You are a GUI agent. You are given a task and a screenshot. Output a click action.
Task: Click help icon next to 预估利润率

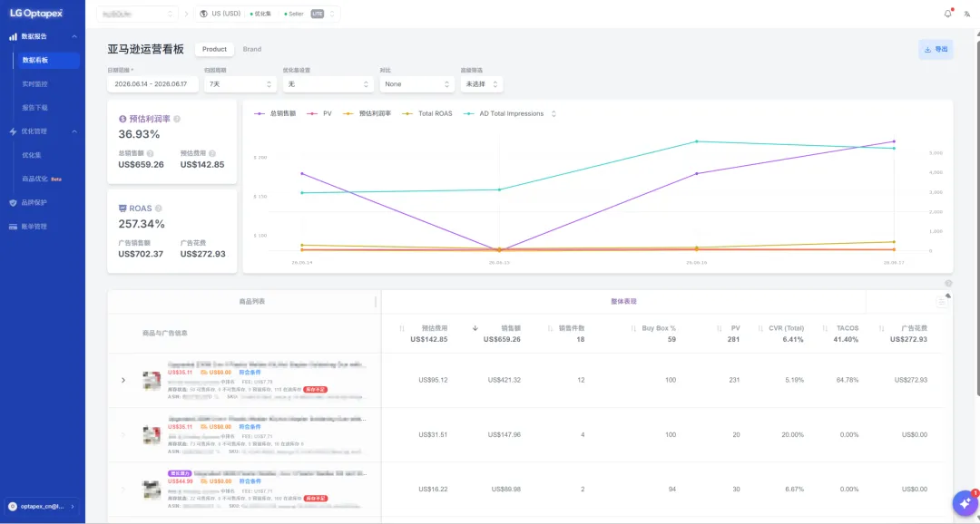click(x=177, y=119)
